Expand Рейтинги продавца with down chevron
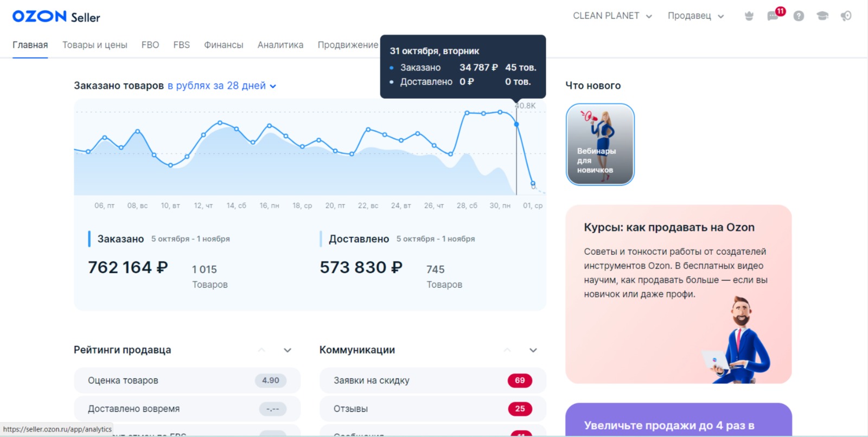868x437 pixels. pos(288,350)
